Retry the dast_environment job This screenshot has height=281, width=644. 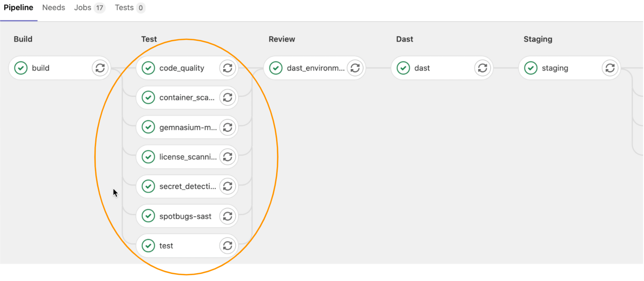click(355, 68)
